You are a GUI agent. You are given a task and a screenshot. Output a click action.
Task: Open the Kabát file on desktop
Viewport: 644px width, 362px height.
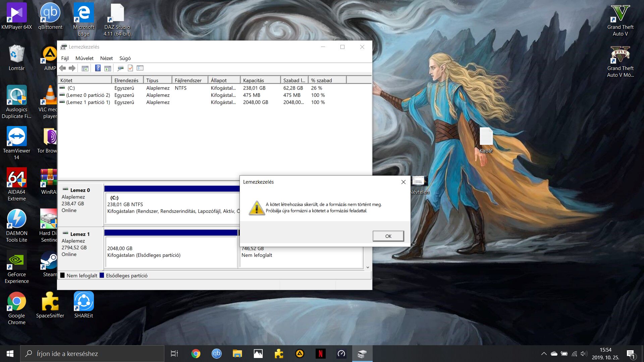(x=486, y=140)
